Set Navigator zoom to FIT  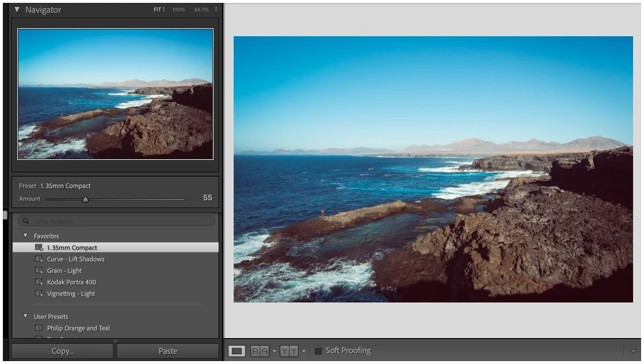[158, 9]
